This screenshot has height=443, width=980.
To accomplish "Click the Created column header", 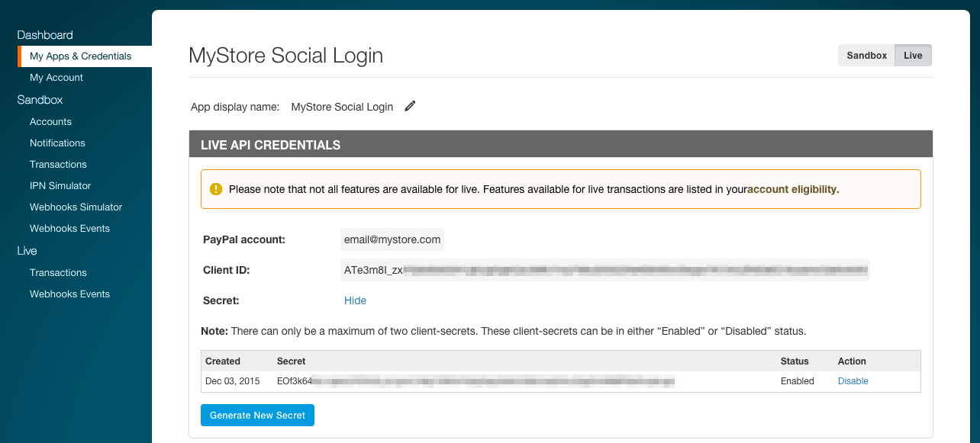I will [x=223, y=361].
